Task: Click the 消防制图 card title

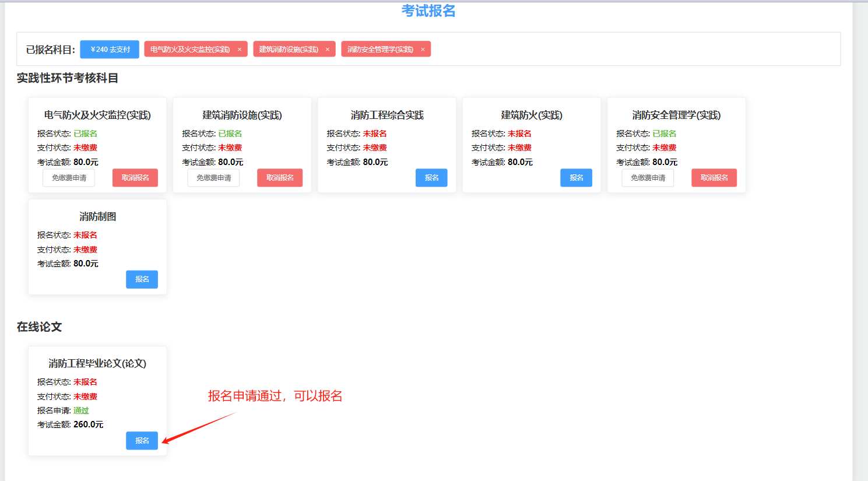Action: tap(97, 216)
